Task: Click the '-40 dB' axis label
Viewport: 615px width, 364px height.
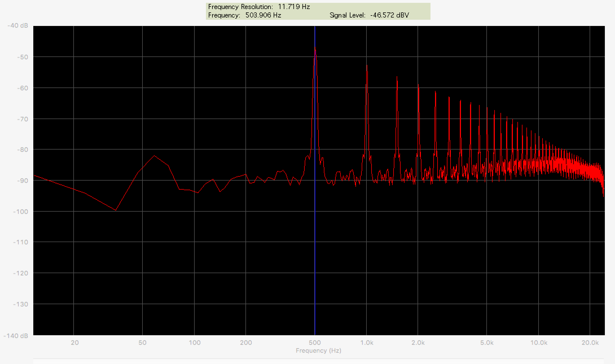Action: pyautogui.click(x=18, y=26)
